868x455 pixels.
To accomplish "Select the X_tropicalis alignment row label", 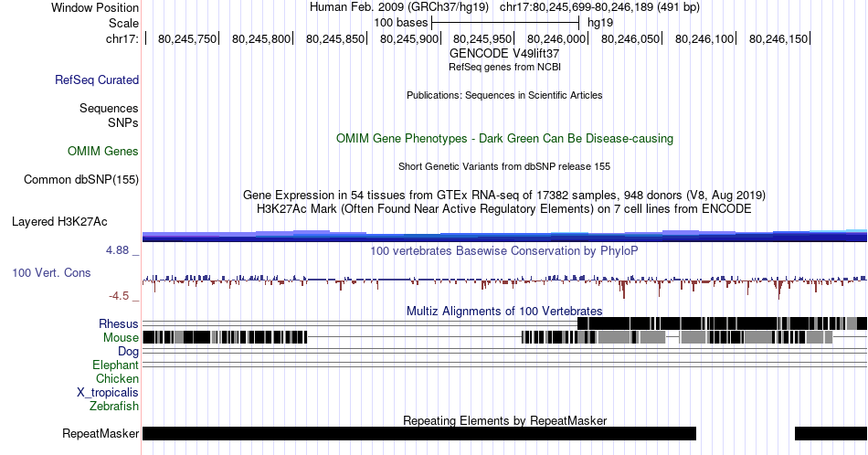I will point(108,393).
